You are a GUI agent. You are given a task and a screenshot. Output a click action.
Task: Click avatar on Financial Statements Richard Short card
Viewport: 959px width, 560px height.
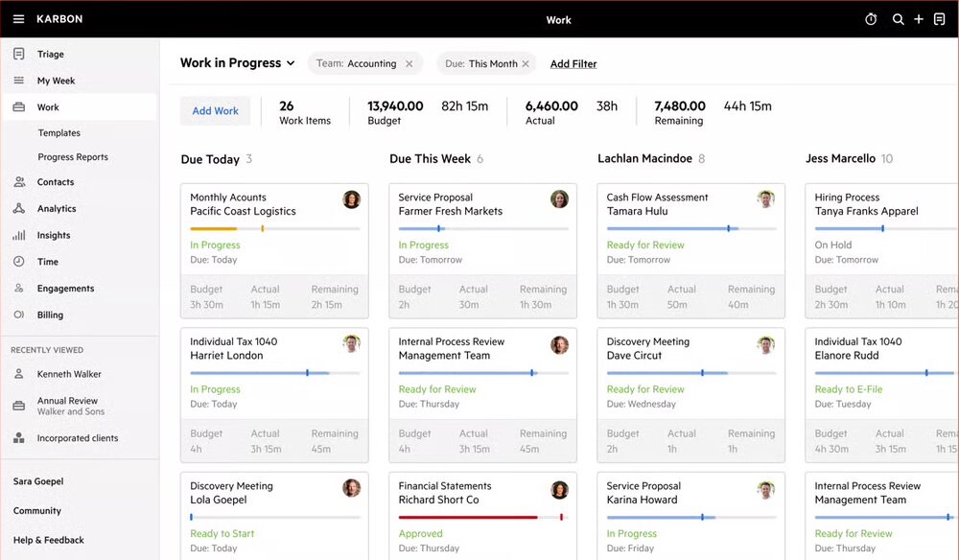coord(560,490)
